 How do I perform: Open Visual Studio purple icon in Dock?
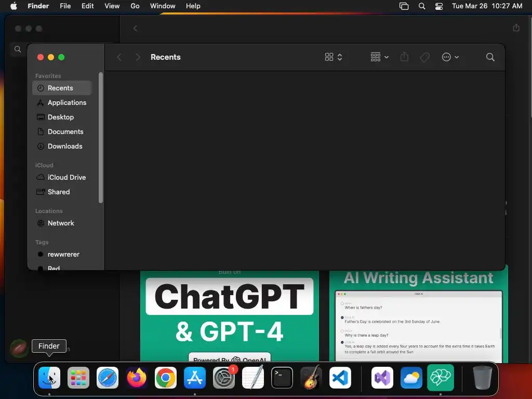click(x=382, y=378)
